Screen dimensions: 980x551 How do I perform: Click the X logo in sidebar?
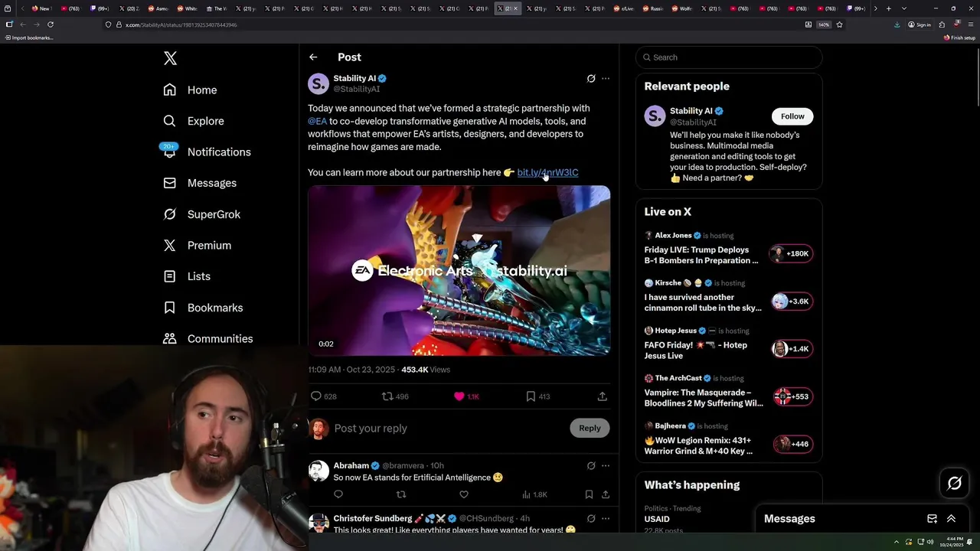pos(170,58)
